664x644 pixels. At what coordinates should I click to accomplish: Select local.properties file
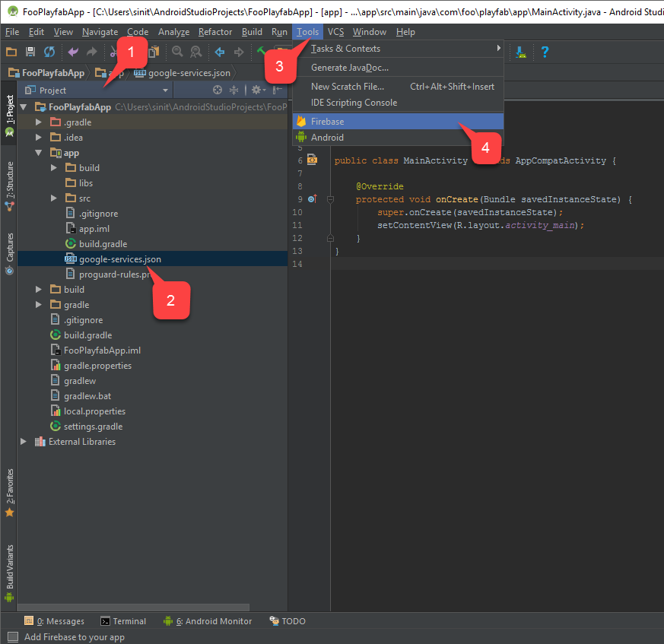pos(88,411)
